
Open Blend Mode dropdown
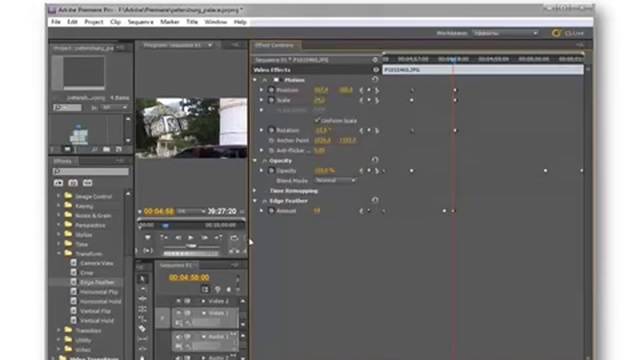tap(336, 180)
